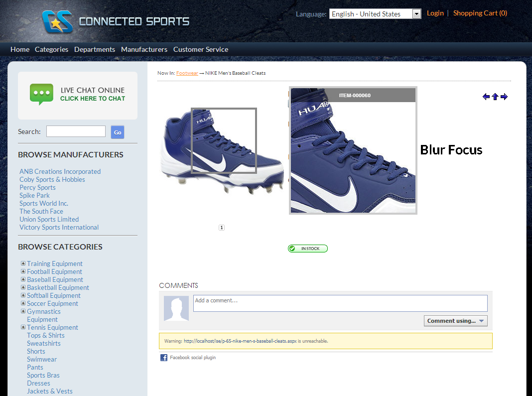The height and width of the screenshot is (396, 532).
Task: Open Victory Sports International link
Action: pos(59,227)
